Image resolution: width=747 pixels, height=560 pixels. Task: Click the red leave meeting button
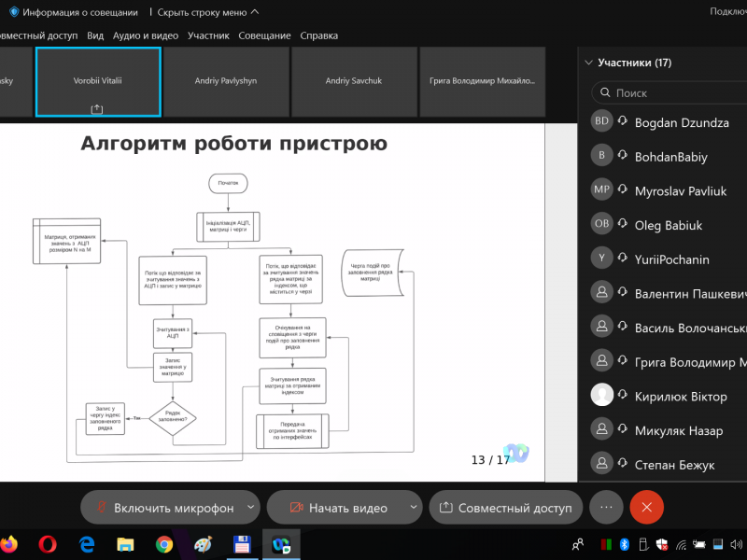[646, 507]
